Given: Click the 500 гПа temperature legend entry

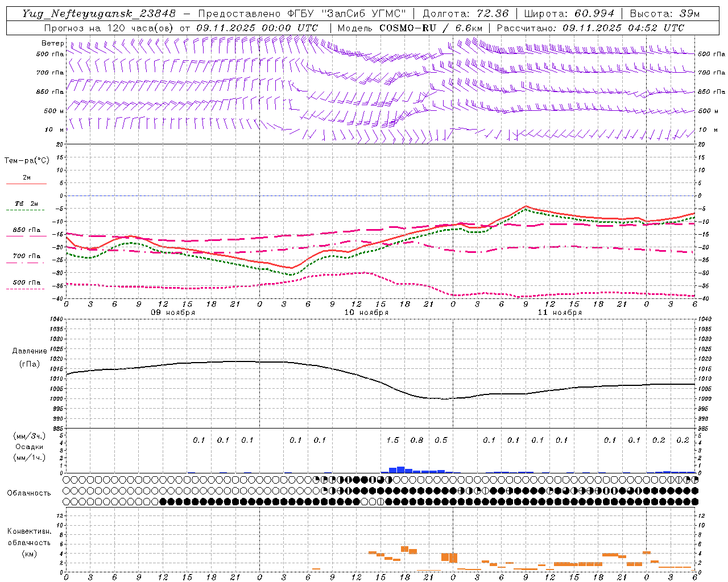Looking at the screenshot, I should point(27,282).
